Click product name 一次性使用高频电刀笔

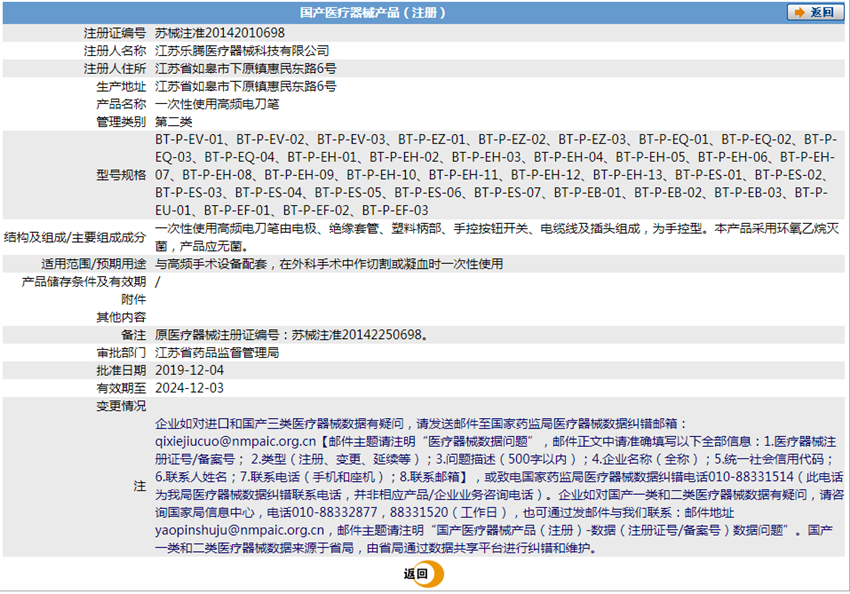tap(217, 104)
